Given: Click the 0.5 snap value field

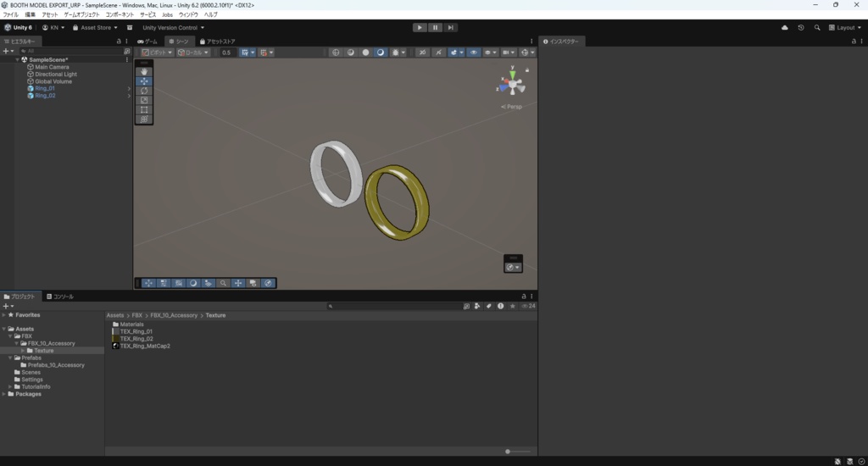Looking at the screenshot, I should pos(227,53).
